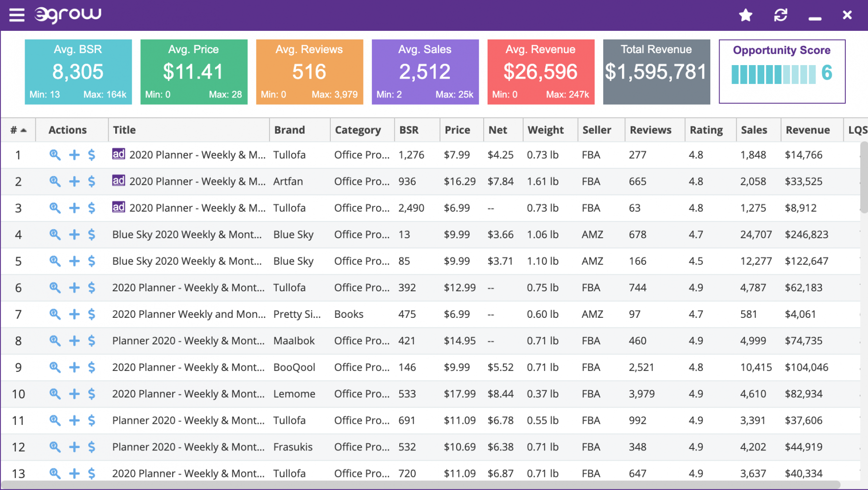Click dollar icon for Pretty Si... row 7

[92, 314]
